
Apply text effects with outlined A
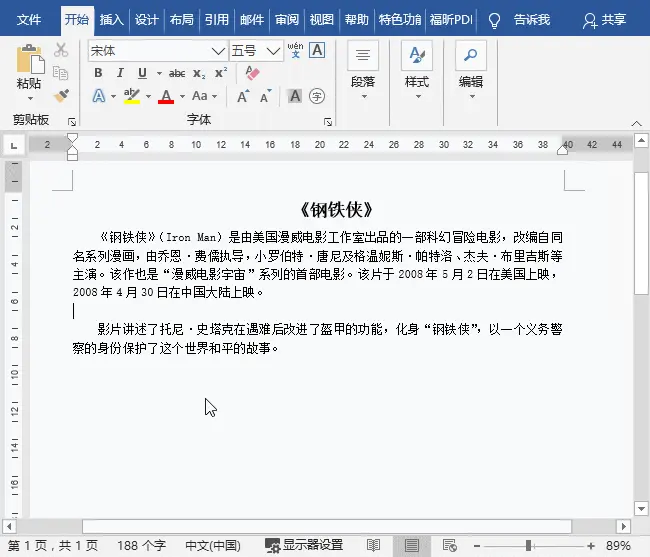tap(99, 96)
